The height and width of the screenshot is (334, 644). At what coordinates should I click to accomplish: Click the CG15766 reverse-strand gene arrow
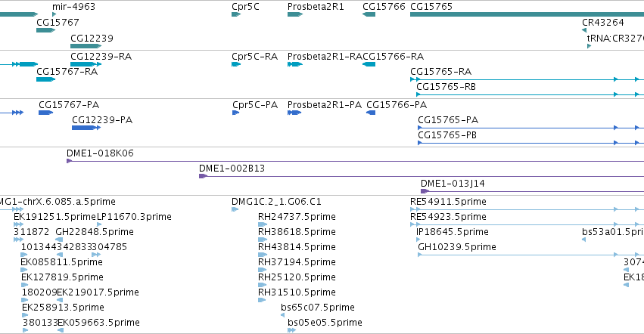369,14
